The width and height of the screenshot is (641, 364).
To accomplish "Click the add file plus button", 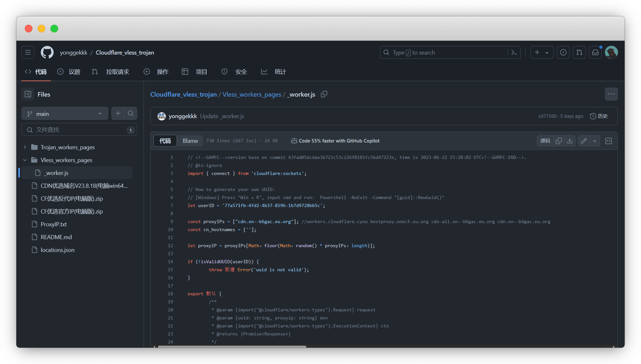I will pos(118,113).
